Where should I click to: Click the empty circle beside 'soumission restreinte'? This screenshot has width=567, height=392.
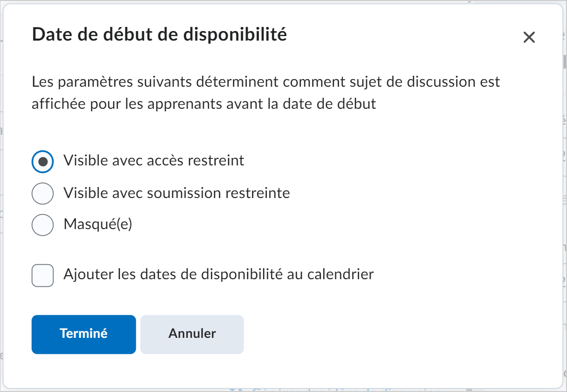pyautogui.click(x=43, y=193)
